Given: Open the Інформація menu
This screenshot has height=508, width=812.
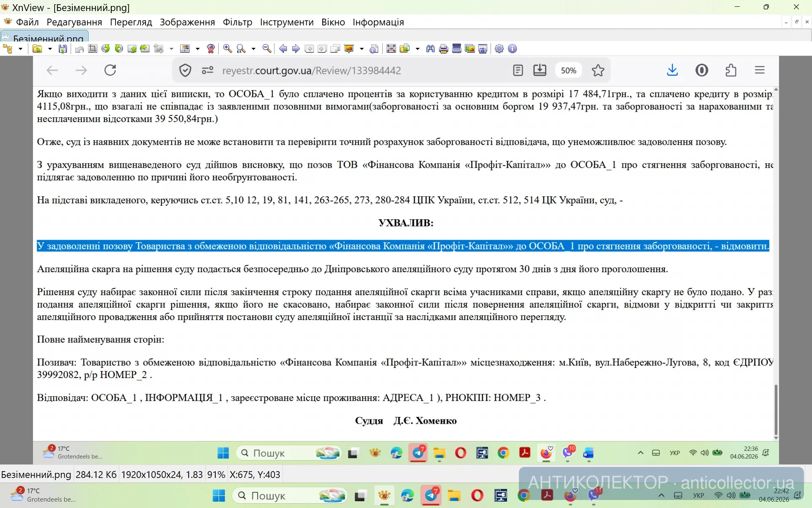Looking at the screenshot, I should click(379, 22).
